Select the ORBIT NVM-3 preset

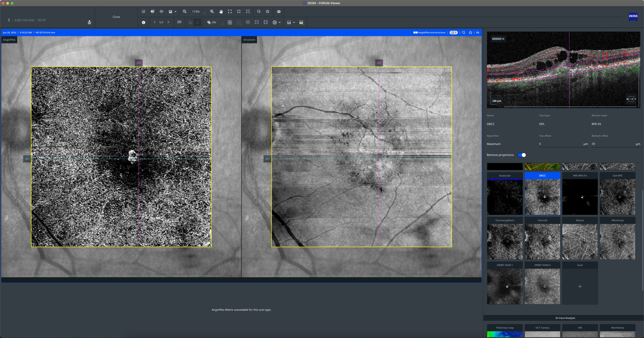[x=542, y=283]
